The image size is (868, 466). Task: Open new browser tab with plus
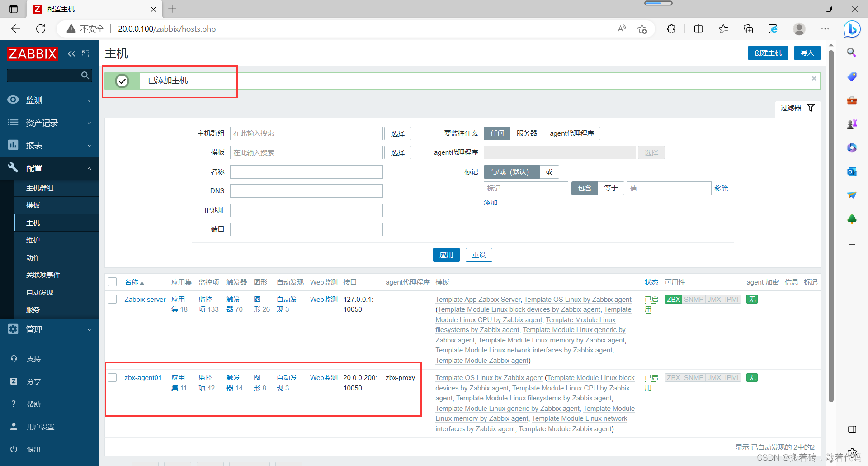coord(172,9)
